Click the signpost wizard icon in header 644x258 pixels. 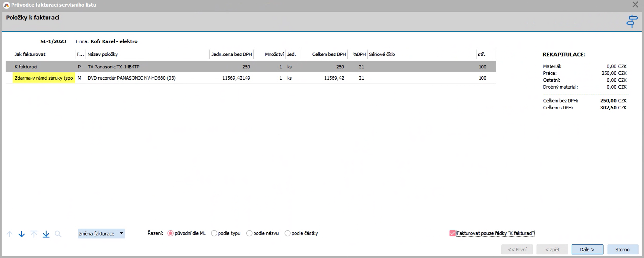pos(632,21)
